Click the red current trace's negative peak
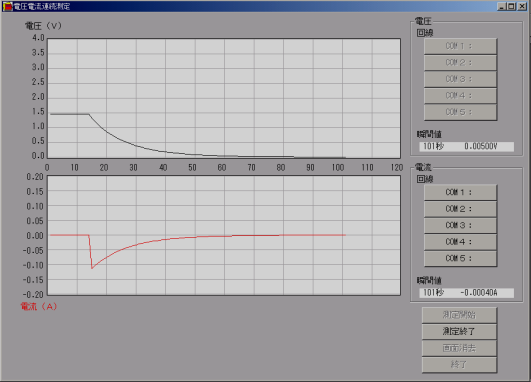 (92, 268)
